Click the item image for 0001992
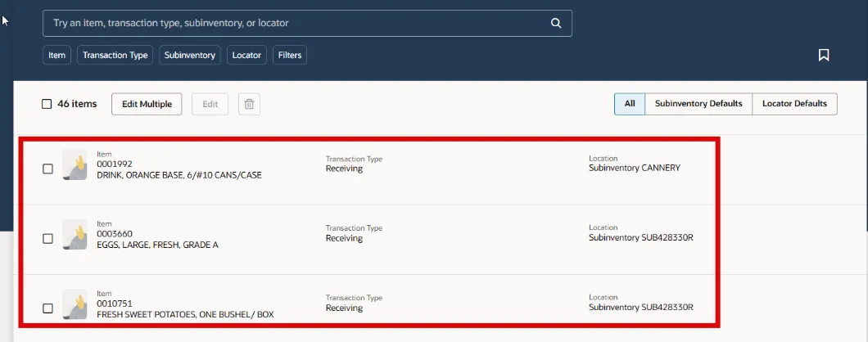The image size is (868, 342). click(x=75, y=165)
